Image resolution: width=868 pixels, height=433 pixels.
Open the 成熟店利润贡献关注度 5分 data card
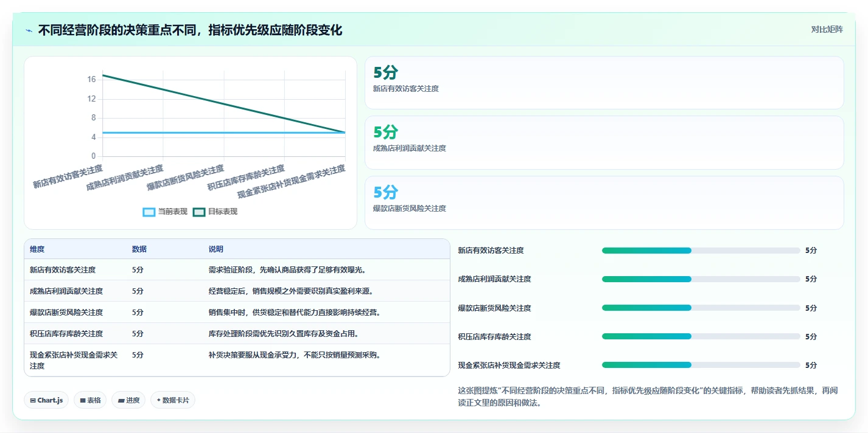click(604, 142)
